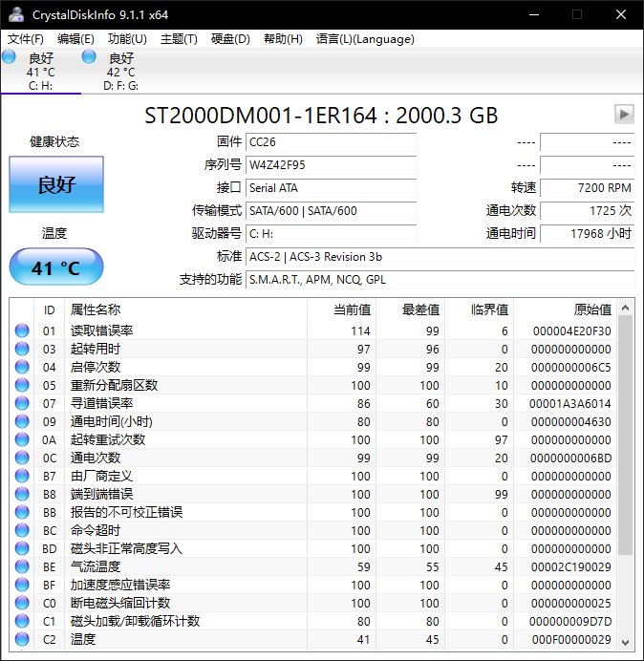This screenshot has height=661, width=644.
Task: Click the status dot for attribute 01 读取错误率
Action: pyautogui.click(x=22, y=330)
